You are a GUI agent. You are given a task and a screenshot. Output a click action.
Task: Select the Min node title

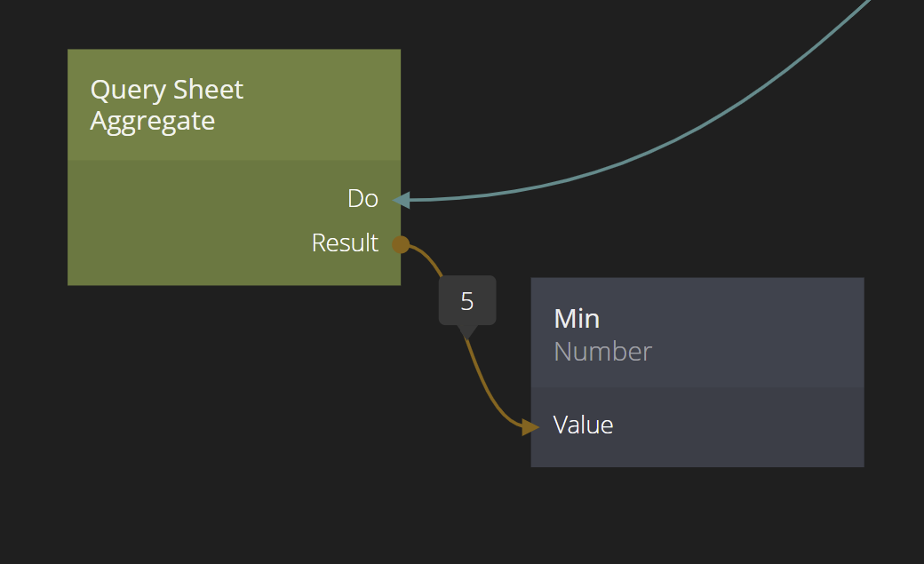577,319
